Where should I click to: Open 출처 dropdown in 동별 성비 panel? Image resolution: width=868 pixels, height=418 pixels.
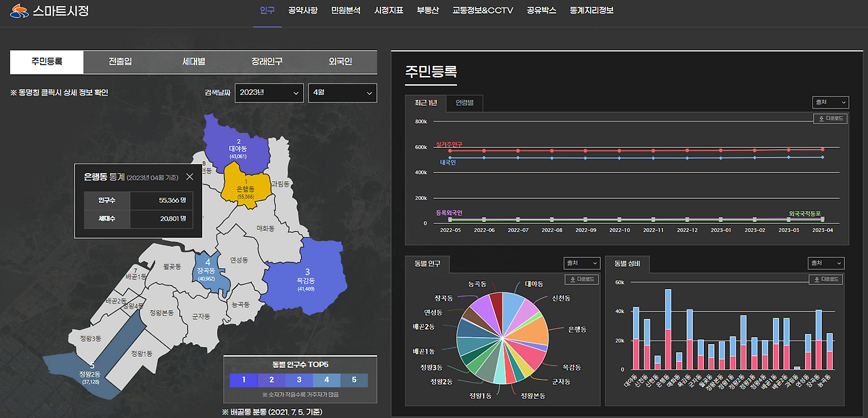(x=826, y=263)
